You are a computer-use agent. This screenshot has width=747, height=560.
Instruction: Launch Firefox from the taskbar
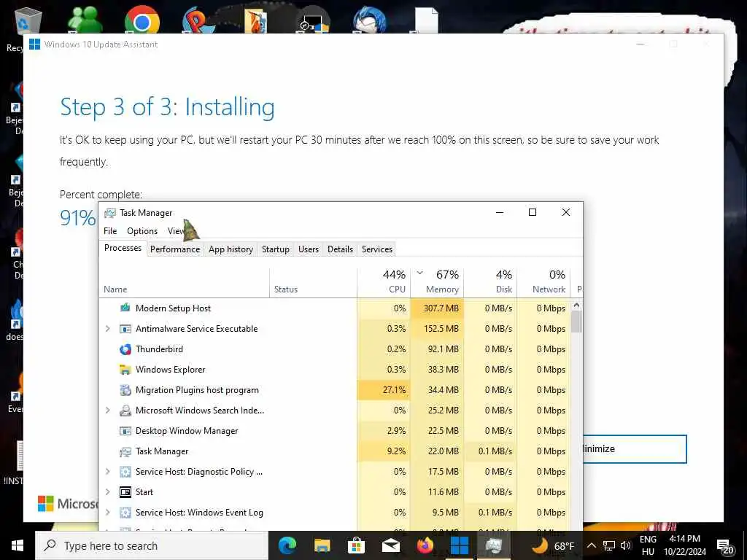pos(425,545)
